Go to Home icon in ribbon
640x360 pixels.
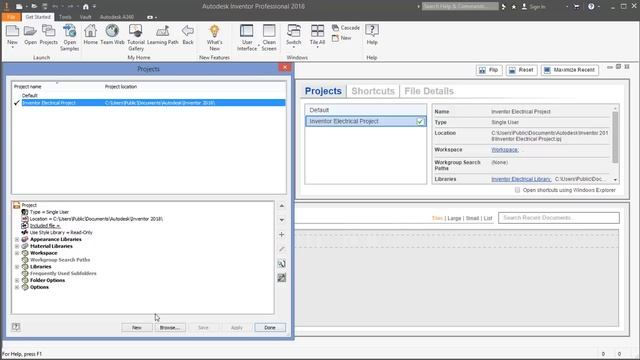[91, 31]
